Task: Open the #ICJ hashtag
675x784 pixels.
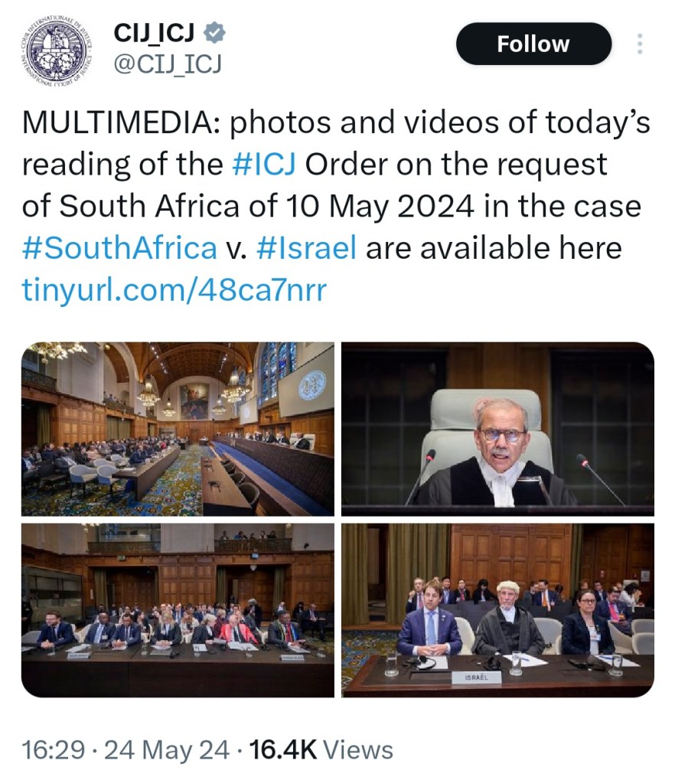Action: [x=264, y=164]
